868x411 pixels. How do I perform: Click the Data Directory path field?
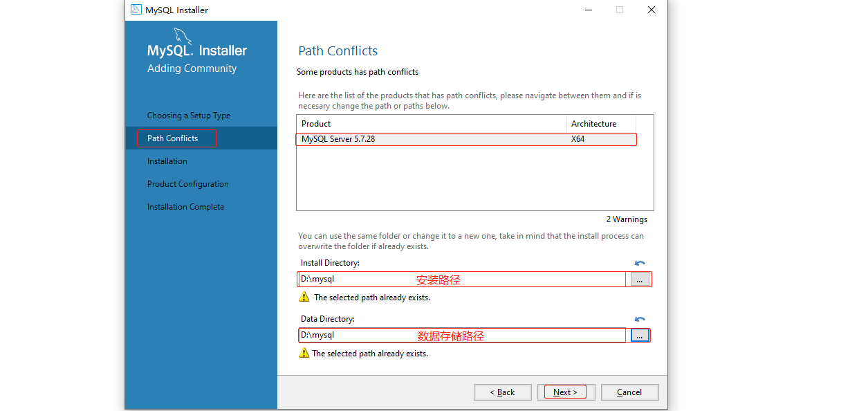[x=462, y=336]
